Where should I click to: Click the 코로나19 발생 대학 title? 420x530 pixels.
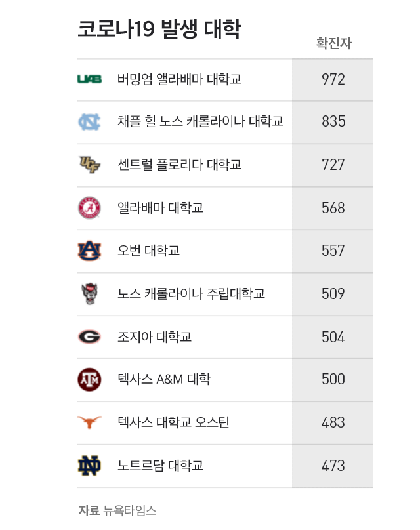(x=159, y=29)
